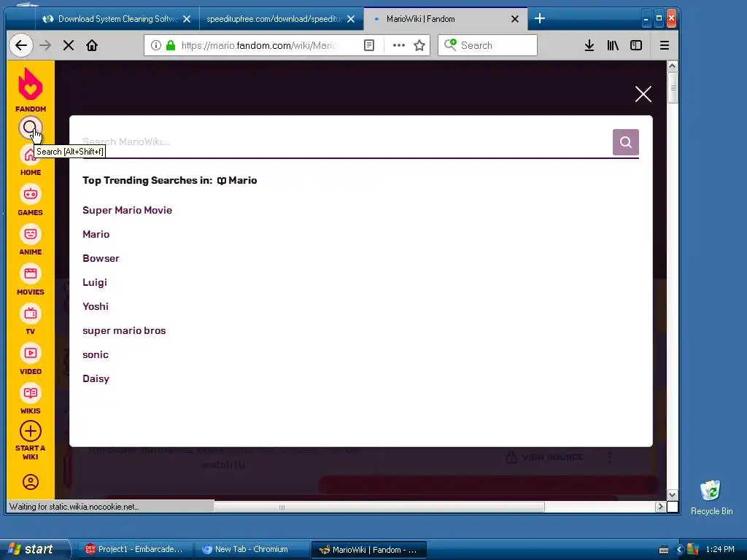747x560 pixels.
Task: Bookmark this page with star icon
Action: 419,45
